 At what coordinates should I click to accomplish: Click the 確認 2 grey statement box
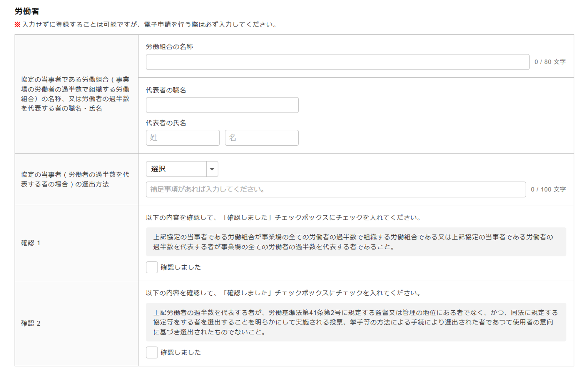pos(356,322)
